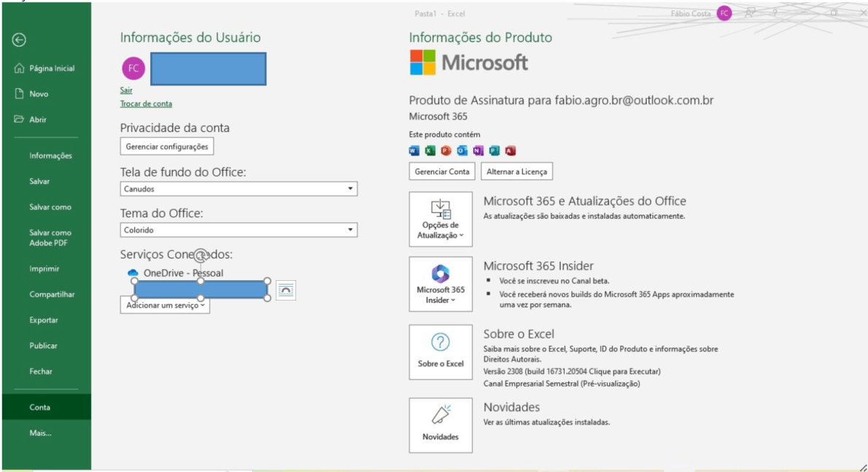Screen dimensions: 868x472
Task: Click the Access app icon
Action: (511, 150)
